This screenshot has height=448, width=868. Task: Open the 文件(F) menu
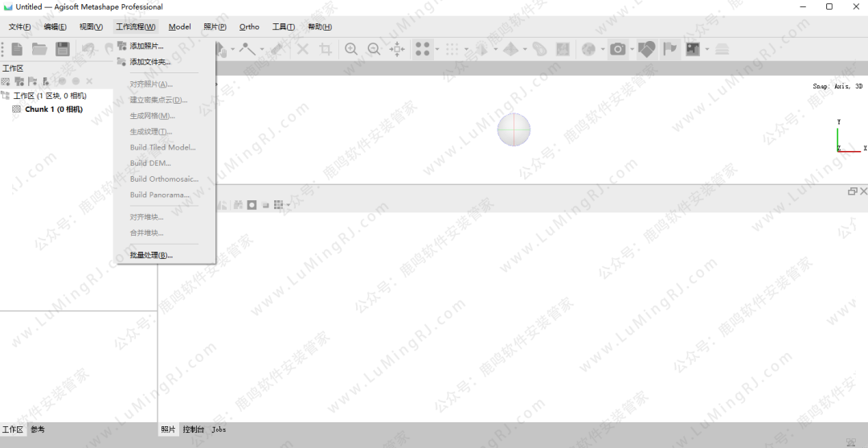point(20,27)
